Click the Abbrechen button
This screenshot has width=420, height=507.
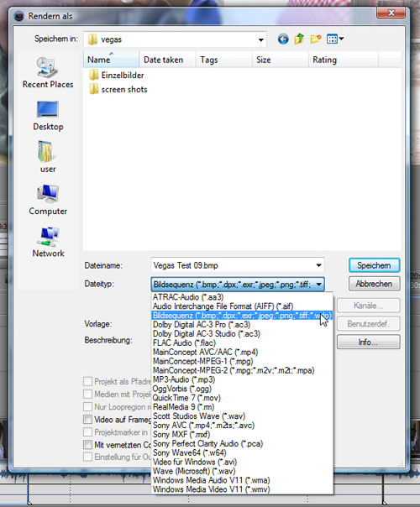(x=374, y=284)
